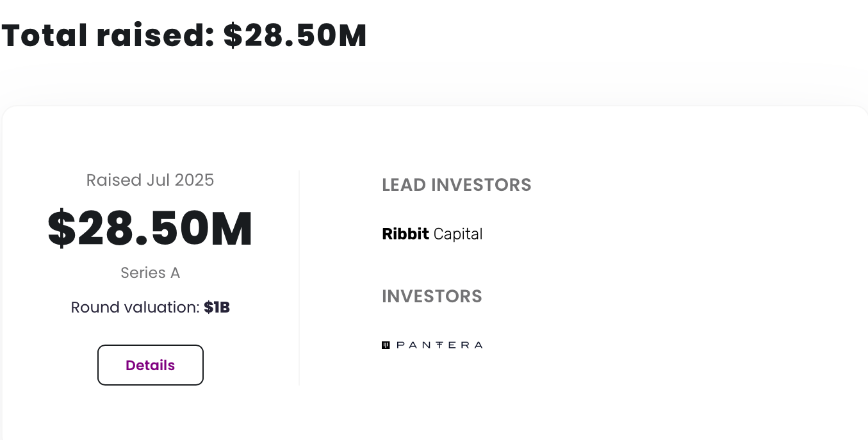Click the LEAD INVESTORS heading

tap(457, 185)
